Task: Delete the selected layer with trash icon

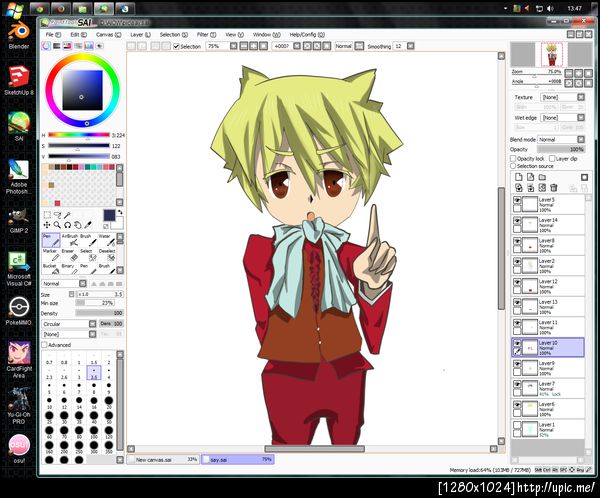Action: [554, 188]
